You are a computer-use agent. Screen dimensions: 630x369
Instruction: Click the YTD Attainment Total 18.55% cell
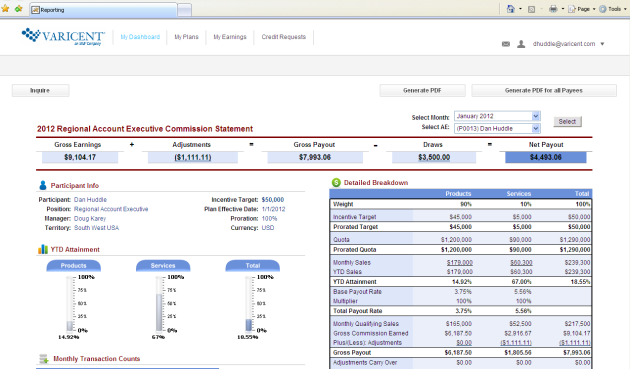580,282
